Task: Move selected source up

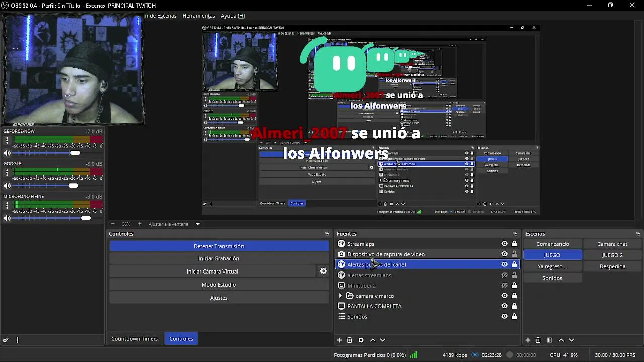Action: point(373,340)
